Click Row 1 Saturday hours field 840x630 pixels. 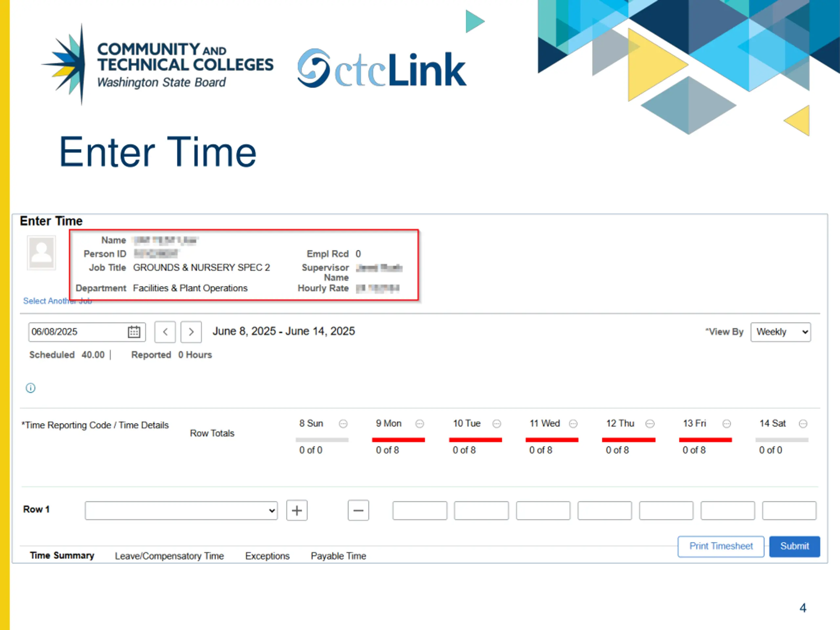789,510
